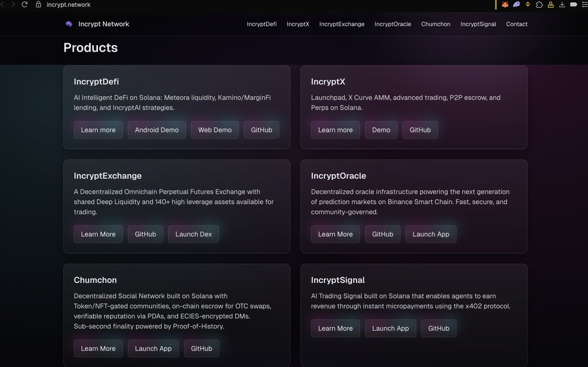Image resolution: width=588 pixels, height=367 pixels.
Task: Click the IncryptExchange card title
Action: point(108,176)
